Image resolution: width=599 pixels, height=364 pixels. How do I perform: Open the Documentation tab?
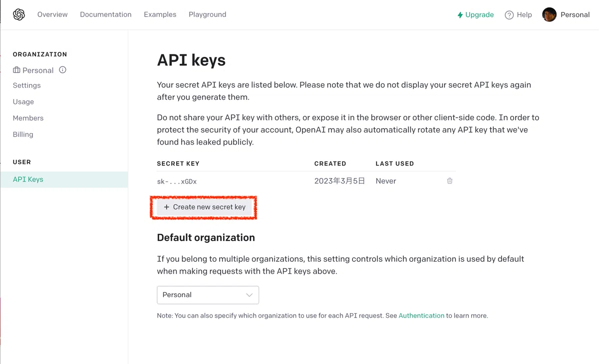point(106,14)
